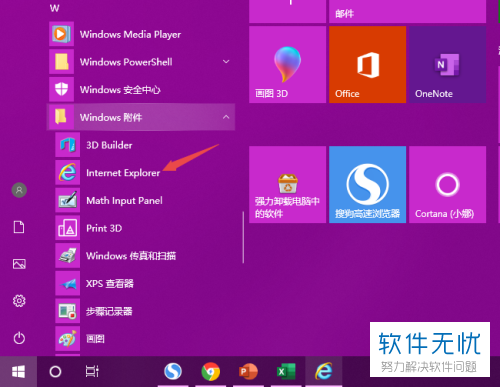Open Settings gear in Start sidebar
500x387 pixels.
tap(19, 301)
